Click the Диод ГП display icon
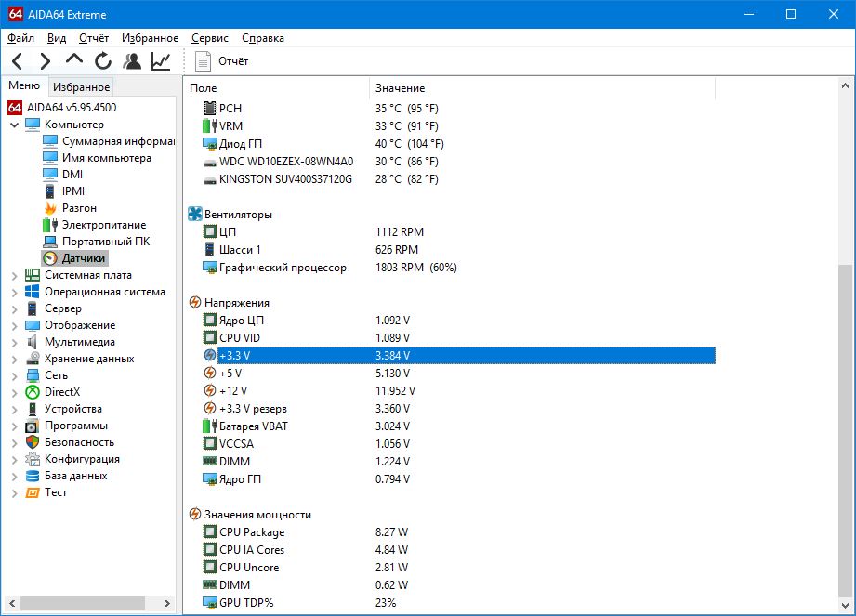The image size is (856, 616). [210, 143]
